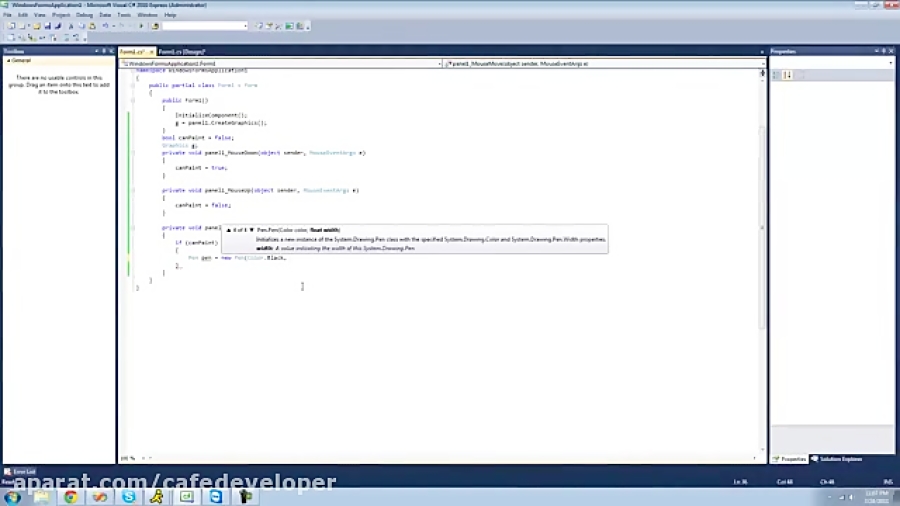Close the Form1.cs tab

pos(151,52)
